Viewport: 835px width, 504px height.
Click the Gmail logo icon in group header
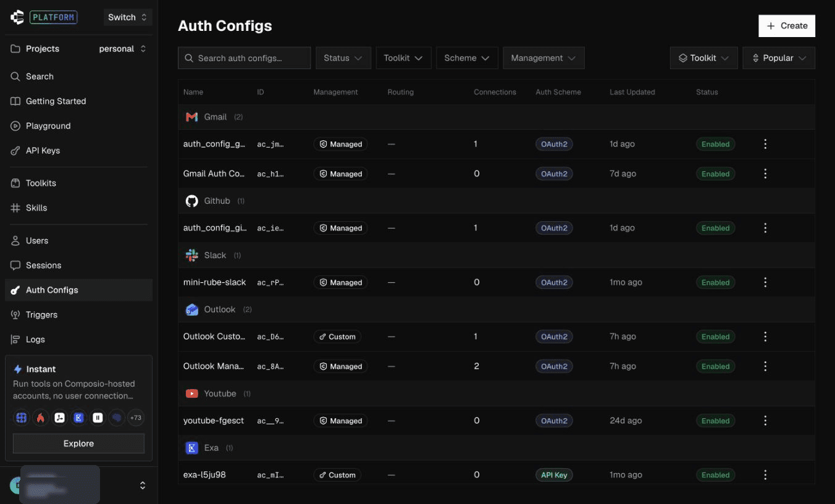click(x=192, y=117)
